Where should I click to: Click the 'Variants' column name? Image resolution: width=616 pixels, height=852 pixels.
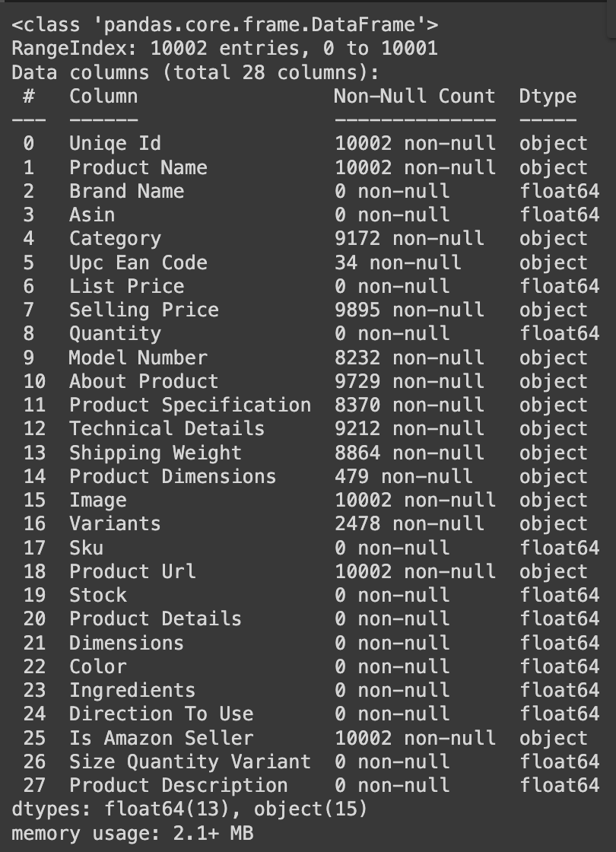(x=115, y=524)
